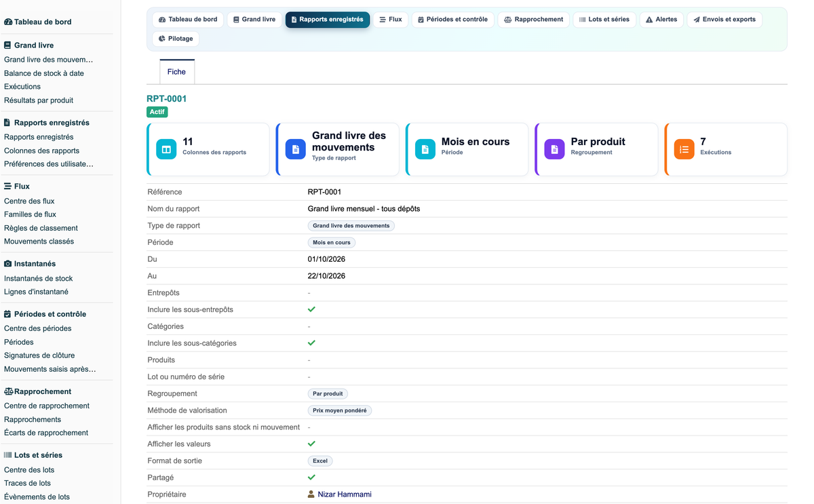Open Signatures de clôture in sidebar
Image resolution: width=814 pixels, height=504 pixels.
point(39,355)
